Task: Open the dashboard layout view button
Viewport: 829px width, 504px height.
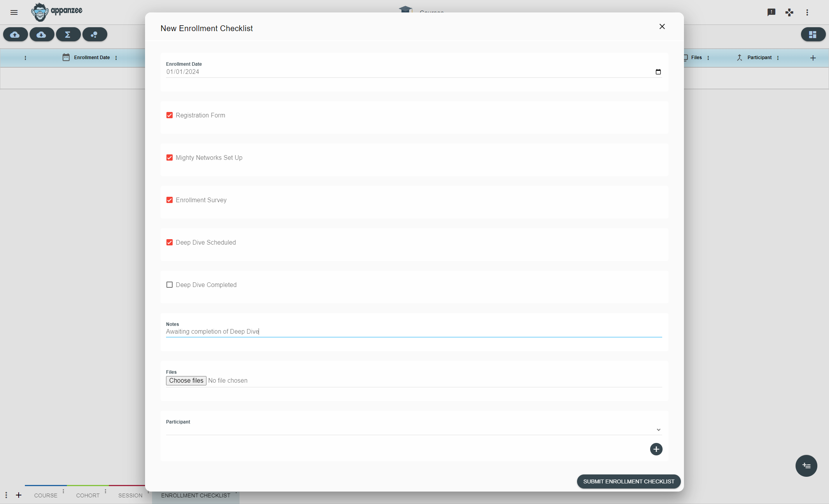Action: [x=813, y=35]
